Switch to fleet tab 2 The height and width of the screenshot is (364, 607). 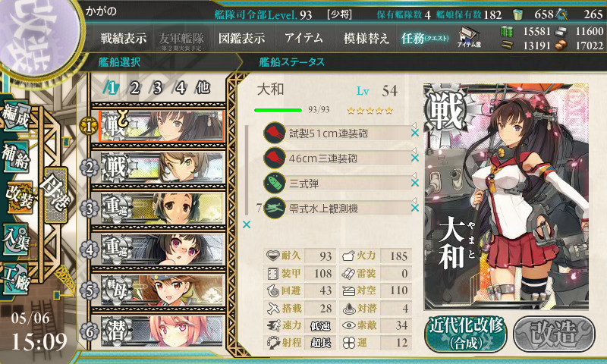tap(134, 88)
